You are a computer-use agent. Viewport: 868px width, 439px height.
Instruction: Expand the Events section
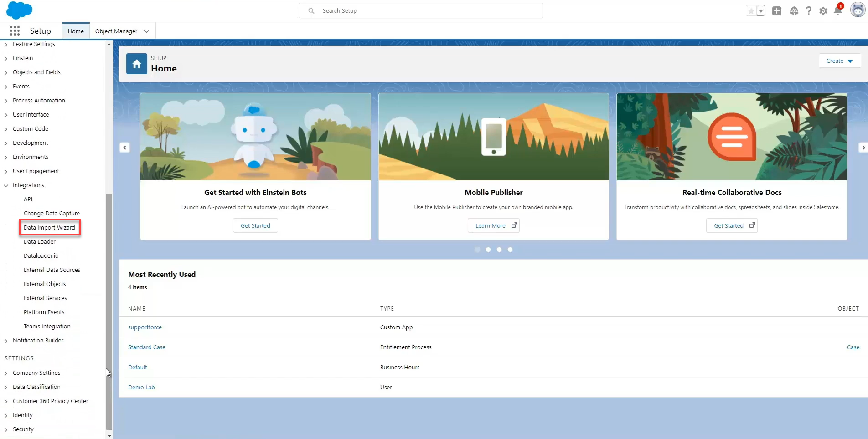click(x=6, y=87)
